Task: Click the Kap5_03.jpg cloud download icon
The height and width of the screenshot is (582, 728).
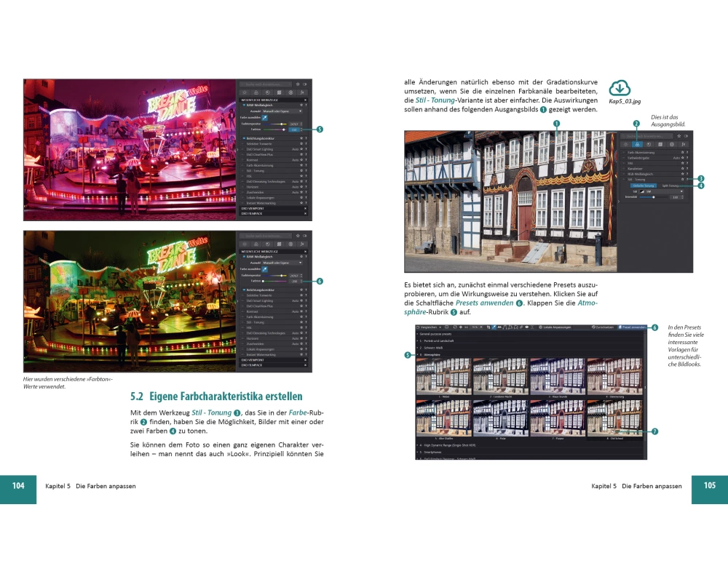Action: point(619,89)
